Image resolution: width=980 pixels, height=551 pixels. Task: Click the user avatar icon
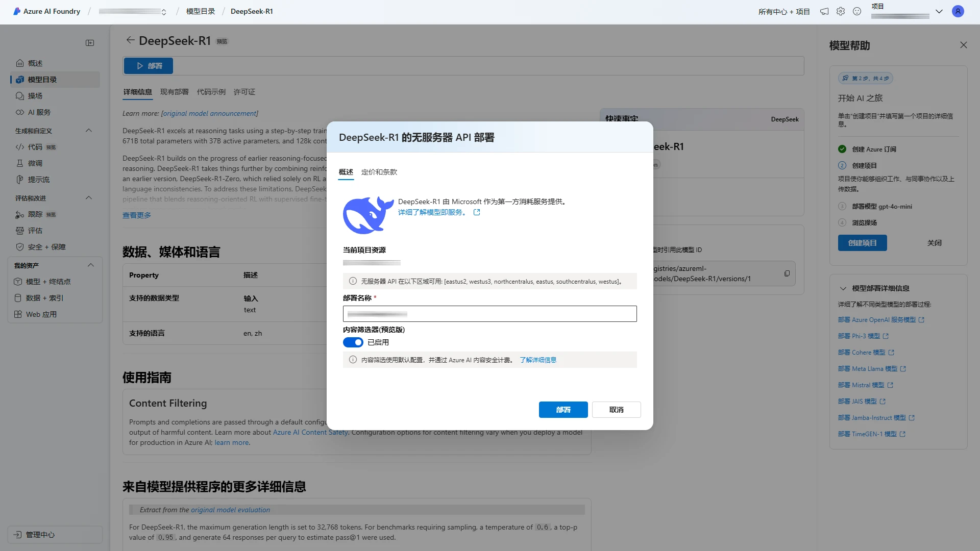(958, 11)
